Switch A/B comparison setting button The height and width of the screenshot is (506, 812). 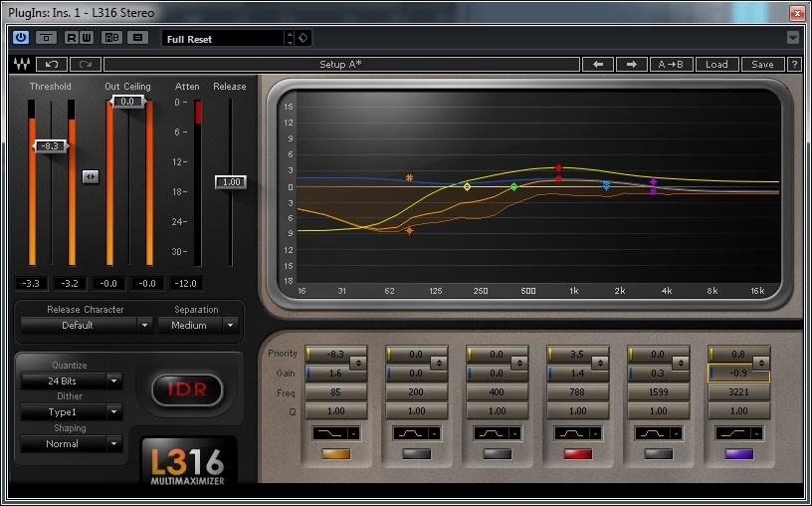[x=111, y=37]
